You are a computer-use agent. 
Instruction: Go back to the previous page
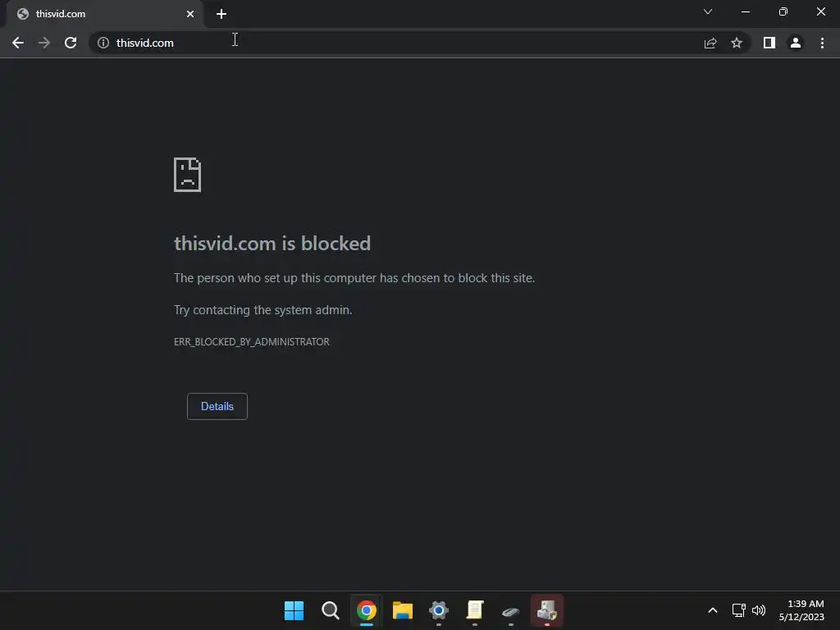[18, 43]
